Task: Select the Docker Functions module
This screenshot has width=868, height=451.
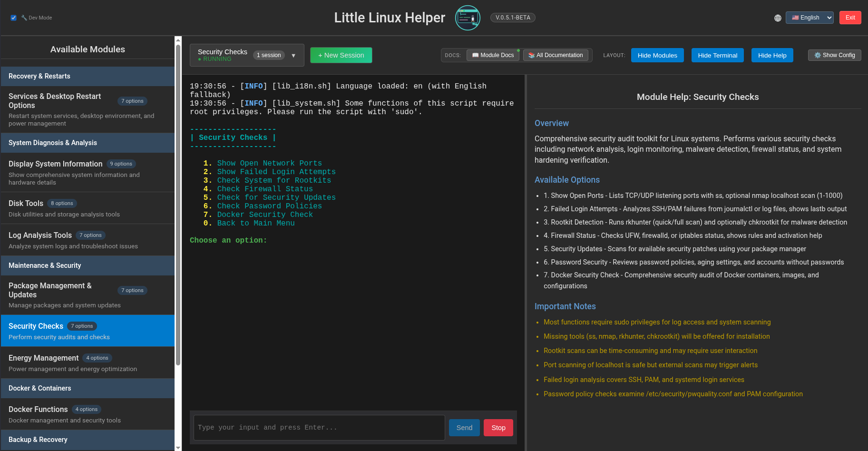Action: click(x=88, y=414)
